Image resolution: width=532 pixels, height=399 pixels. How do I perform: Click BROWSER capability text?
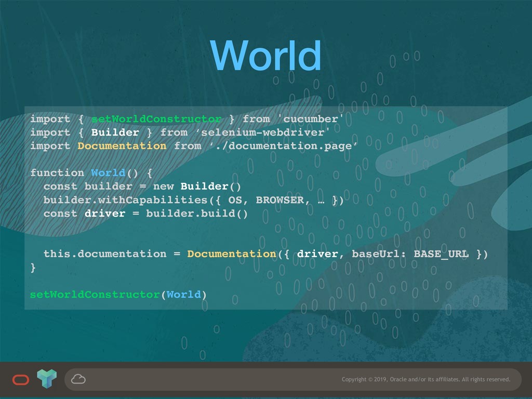pyautogui.click(x=280, y=200)
